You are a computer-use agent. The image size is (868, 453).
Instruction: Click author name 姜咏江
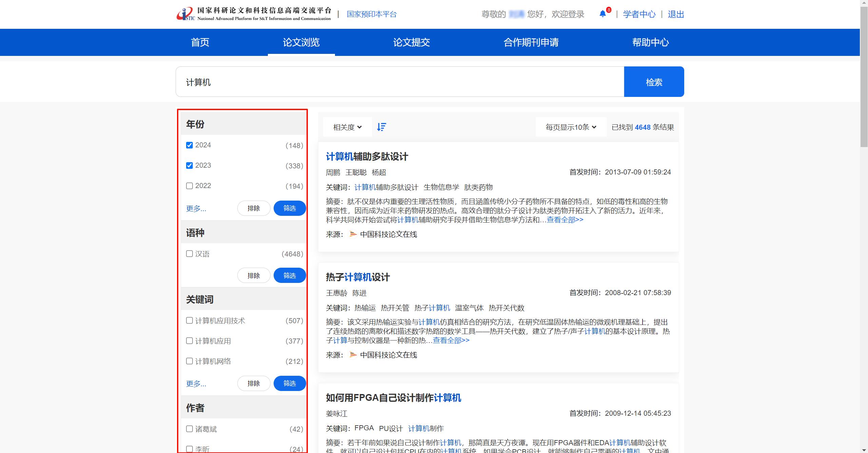pos(337,414)
